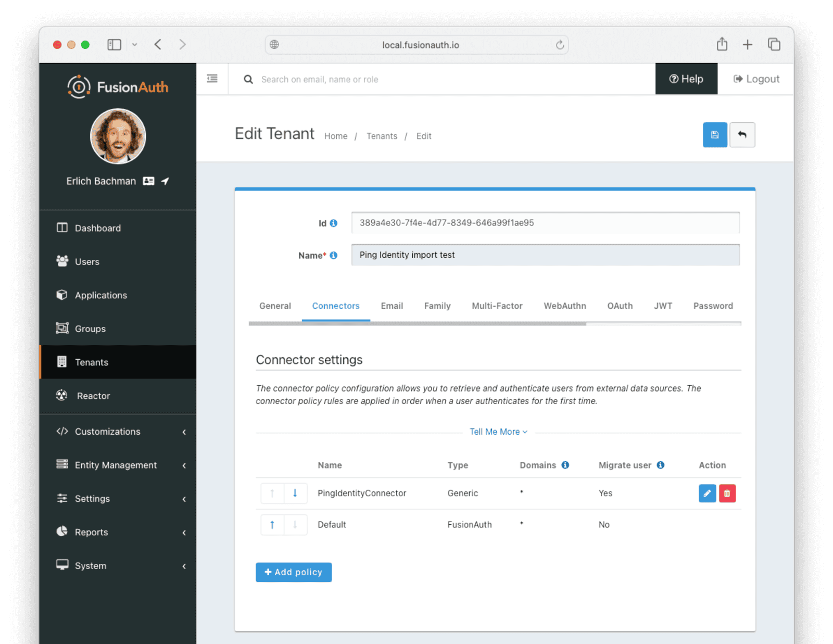This screenshot has width=833, height=644.
Task: Open the Reactor section
Action: 93,396
